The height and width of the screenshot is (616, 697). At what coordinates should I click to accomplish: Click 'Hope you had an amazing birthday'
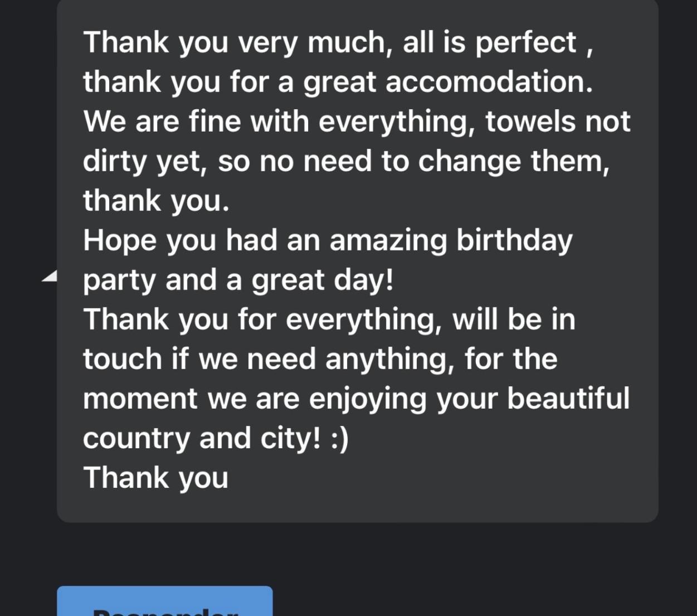click(x=328, y=241)
